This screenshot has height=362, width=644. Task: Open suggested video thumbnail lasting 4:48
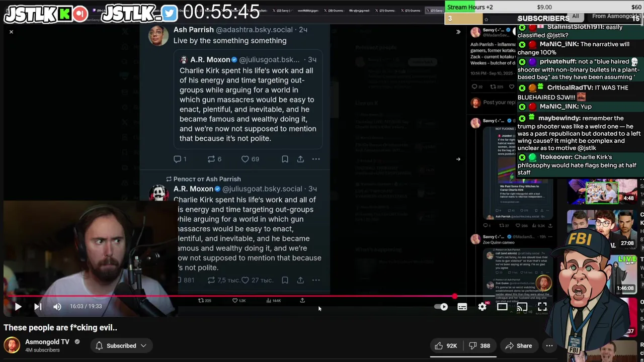(x=602, y=191)
